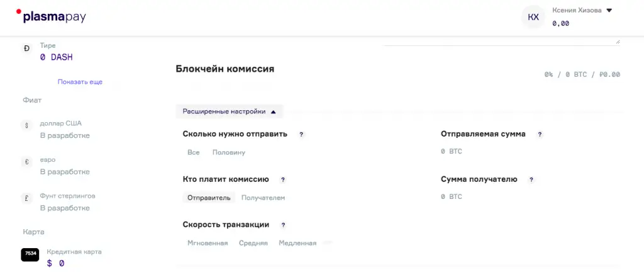Choose the Все amount option
The image size is (644, 272).
coord(194,152)
